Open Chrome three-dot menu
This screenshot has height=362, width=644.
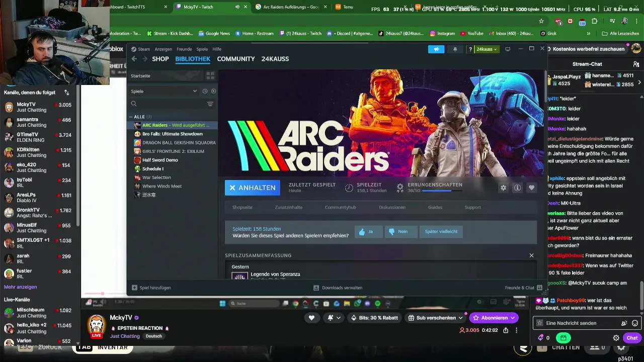click(x=637, y=21)
